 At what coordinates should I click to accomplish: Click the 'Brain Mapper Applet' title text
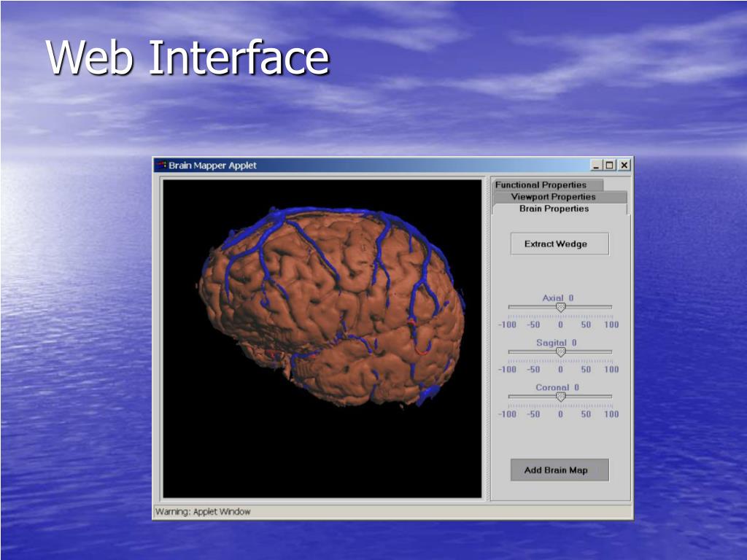(212, 166)
